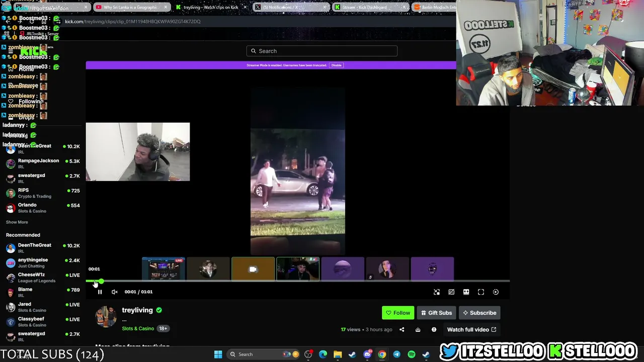Open Jared's Slots & Casino channel
This screenshot has height=362, width=644.
pos(43,307)
